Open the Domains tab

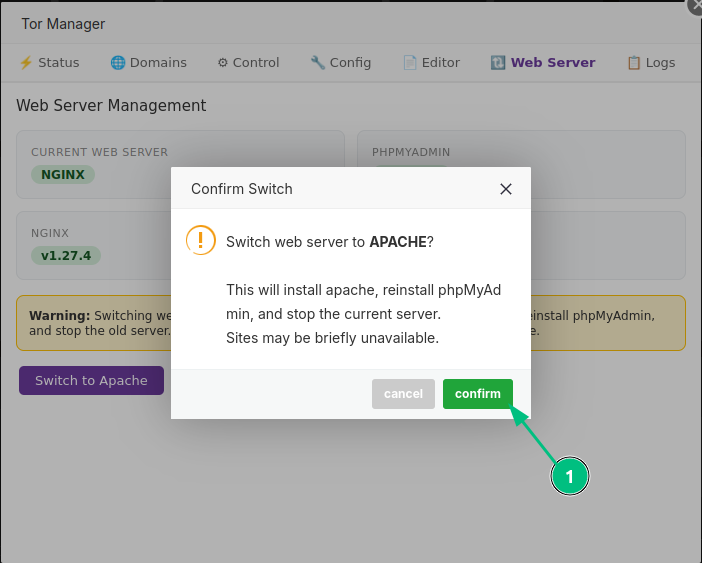[149, 63]
